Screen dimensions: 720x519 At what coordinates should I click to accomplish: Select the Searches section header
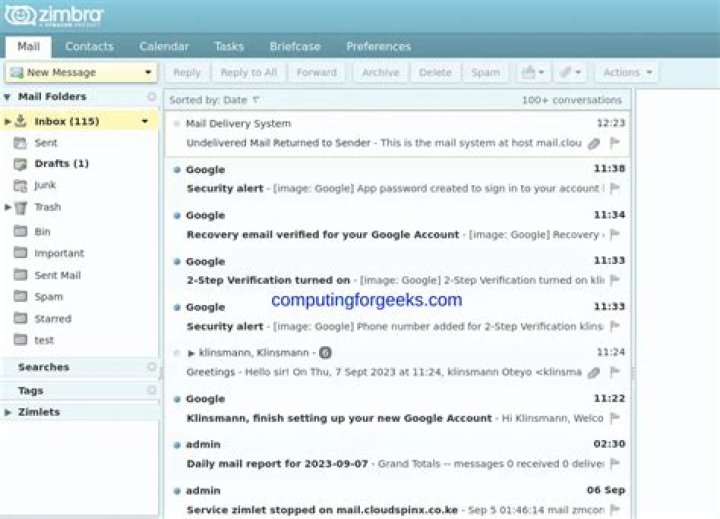click(79, 367)
